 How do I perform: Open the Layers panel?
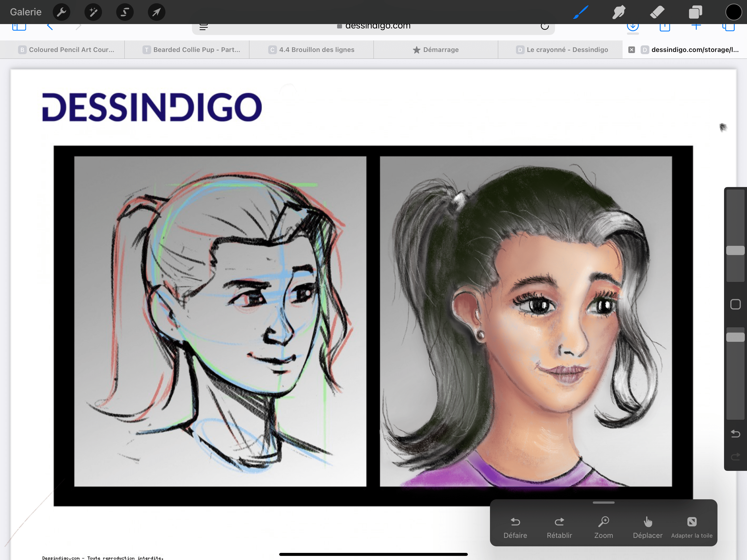point(695,13)
